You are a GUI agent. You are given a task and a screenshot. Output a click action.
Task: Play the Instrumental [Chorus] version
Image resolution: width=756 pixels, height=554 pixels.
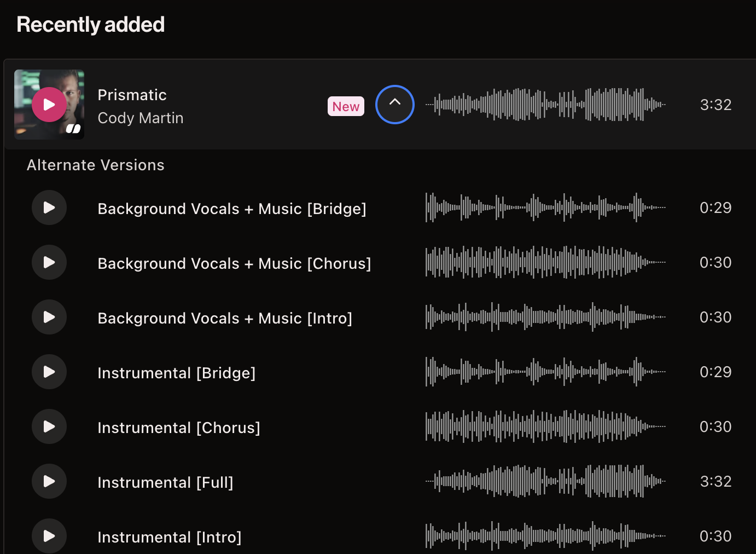point(49,426)
